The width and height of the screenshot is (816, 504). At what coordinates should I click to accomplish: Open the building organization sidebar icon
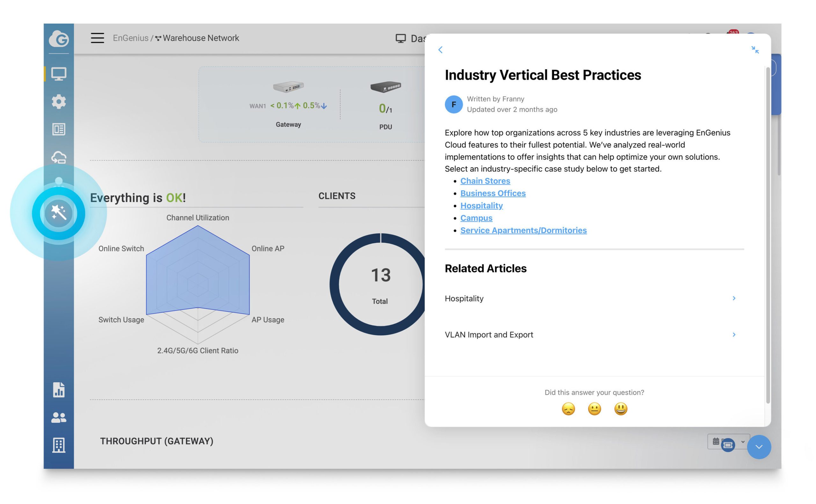(x=59, y=445)
